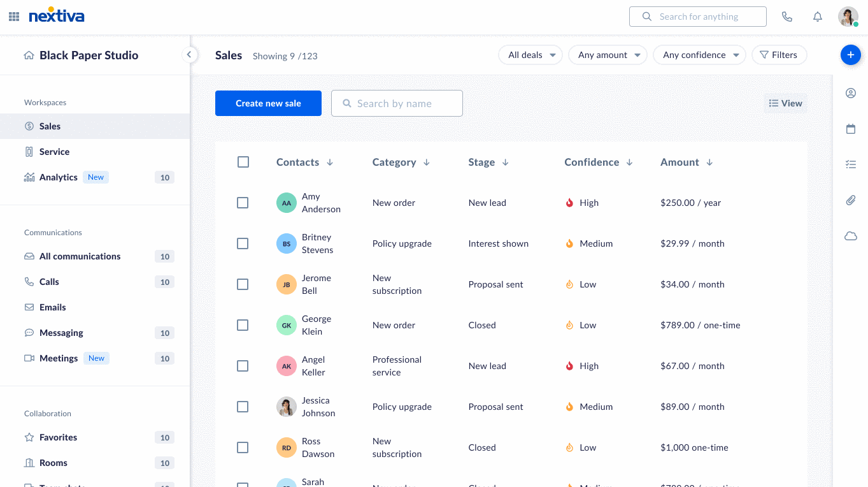Click the phone dialer icon in header
This screenshot has height=487, width=868.
point(787,17)
